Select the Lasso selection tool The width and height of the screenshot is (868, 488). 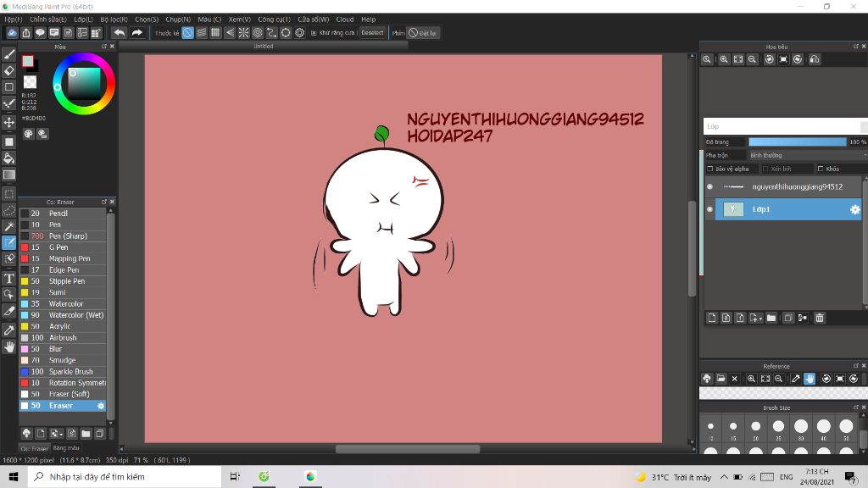(8, 210)
